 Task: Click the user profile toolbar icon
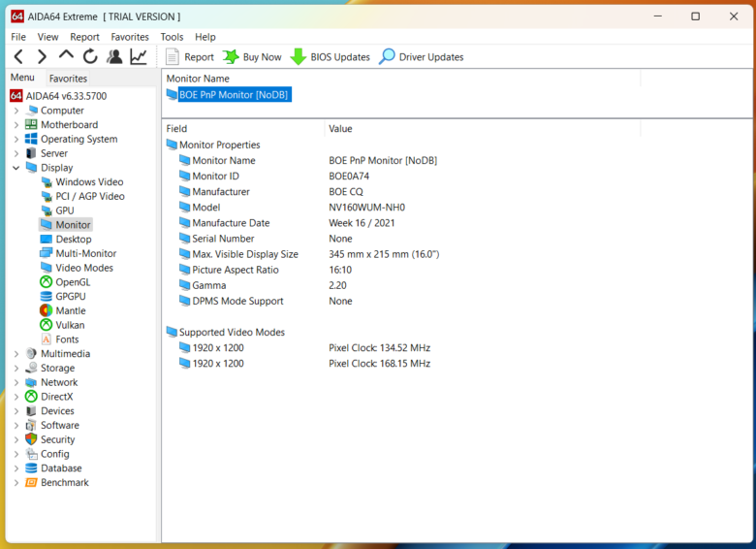click(x=114, y=57)
